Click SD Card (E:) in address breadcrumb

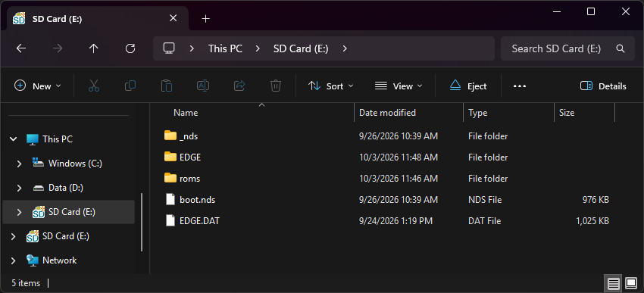pyautogui.click(x=301, y=48)
